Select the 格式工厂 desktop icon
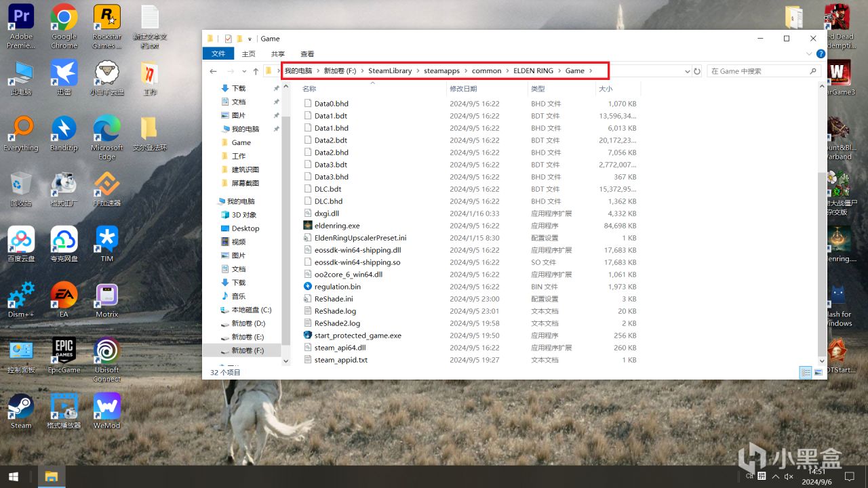Screen dimensions: 868x488 (x=64, y=188)
